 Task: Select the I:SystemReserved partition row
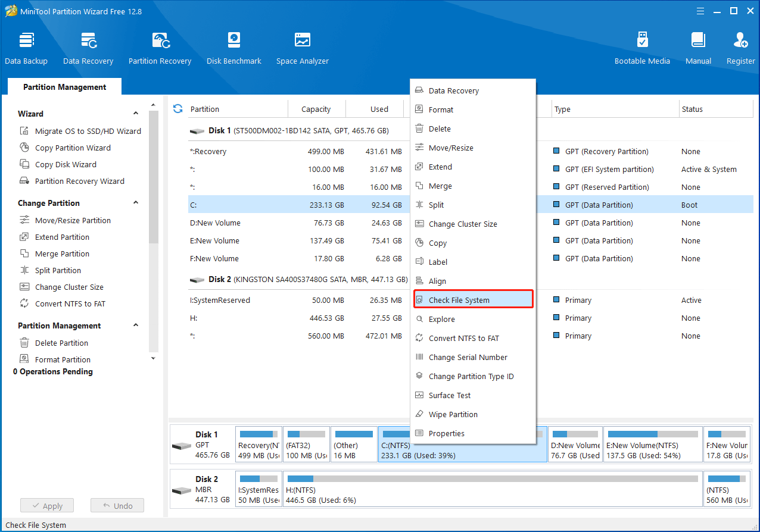[471, 300]
